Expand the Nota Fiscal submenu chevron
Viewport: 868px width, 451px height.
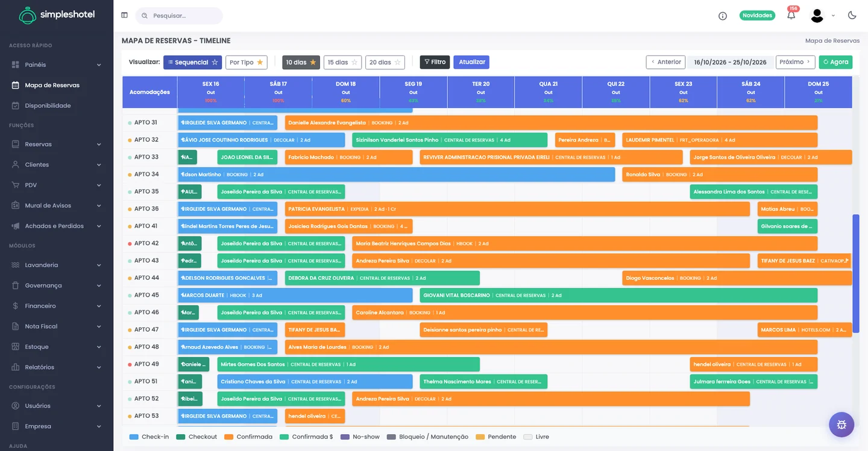point(99,327)
